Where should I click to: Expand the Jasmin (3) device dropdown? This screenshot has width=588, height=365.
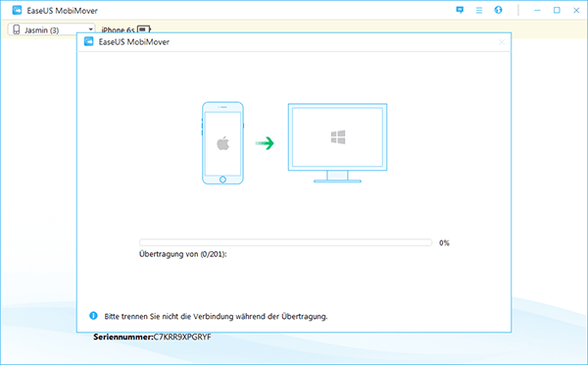click(x=51, y=29)
